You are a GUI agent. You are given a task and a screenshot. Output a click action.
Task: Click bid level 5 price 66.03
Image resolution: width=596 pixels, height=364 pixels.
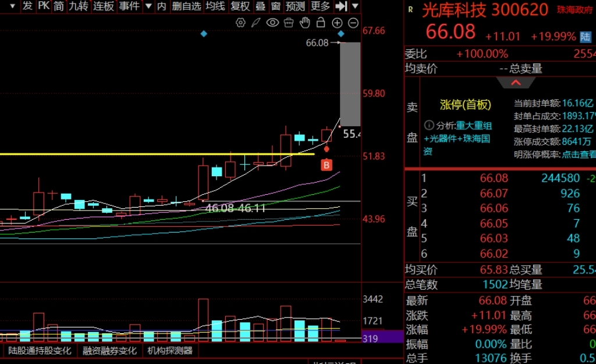494,238
